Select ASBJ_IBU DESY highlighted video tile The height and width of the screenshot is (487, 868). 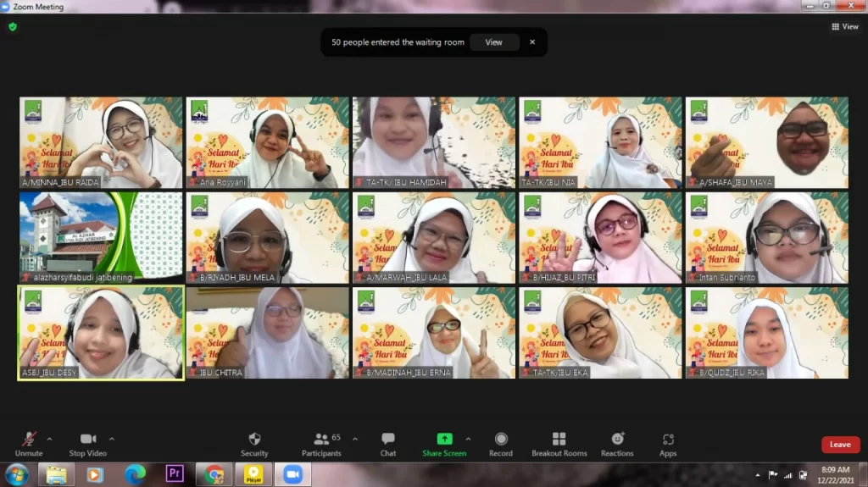tap(101, 333)
